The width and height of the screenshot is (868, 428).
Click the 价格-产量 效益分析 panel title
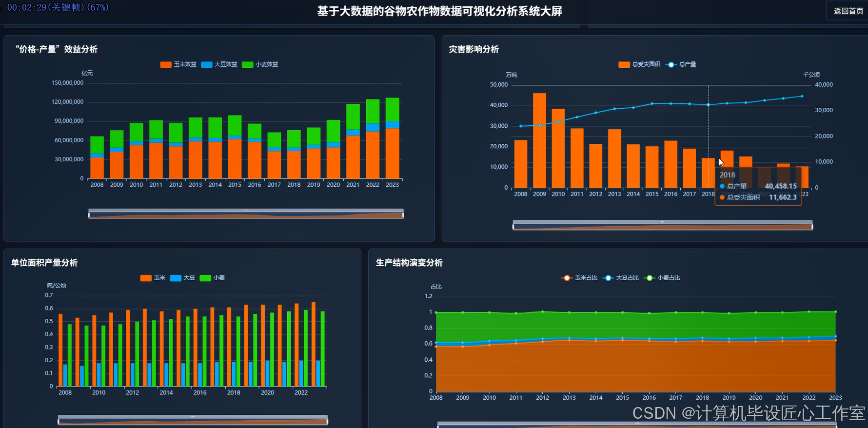click(57, 49)
